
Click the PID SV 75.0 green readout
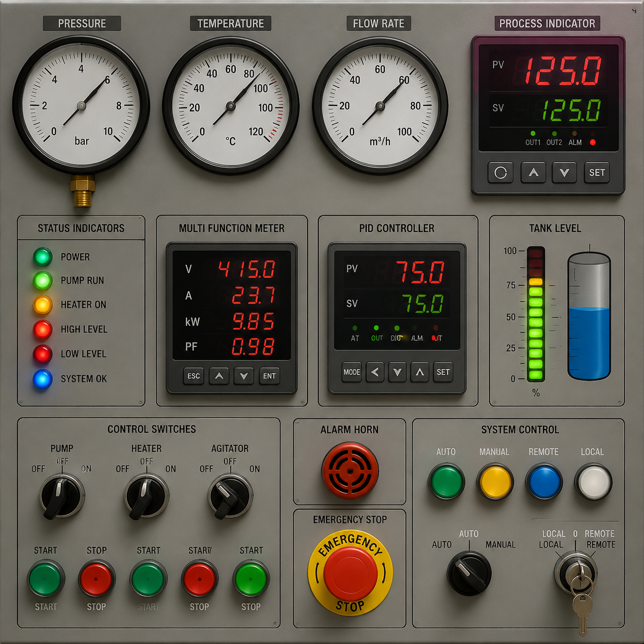(x=422, y=304)
